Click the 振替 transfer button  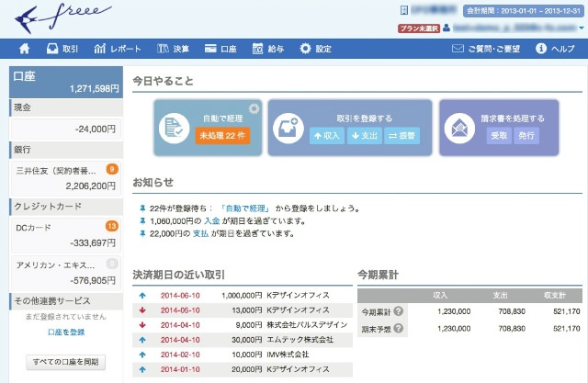(x=401, y=136)
